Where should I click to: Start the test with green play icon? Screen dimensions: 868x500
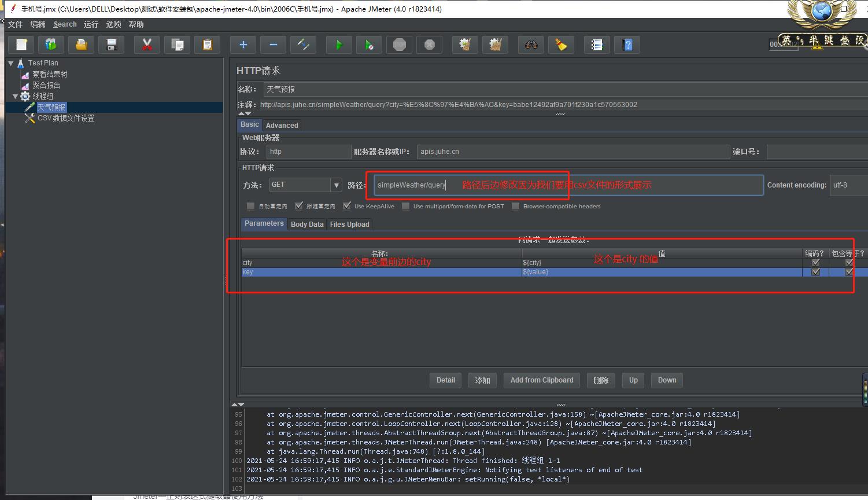tap(339, 45)
